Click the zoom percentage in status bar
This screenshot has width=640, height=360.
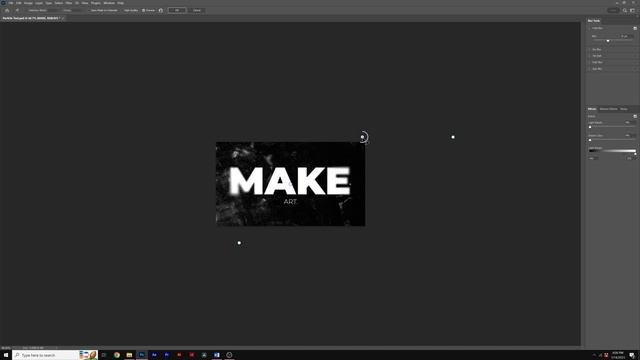pos(5,348)
